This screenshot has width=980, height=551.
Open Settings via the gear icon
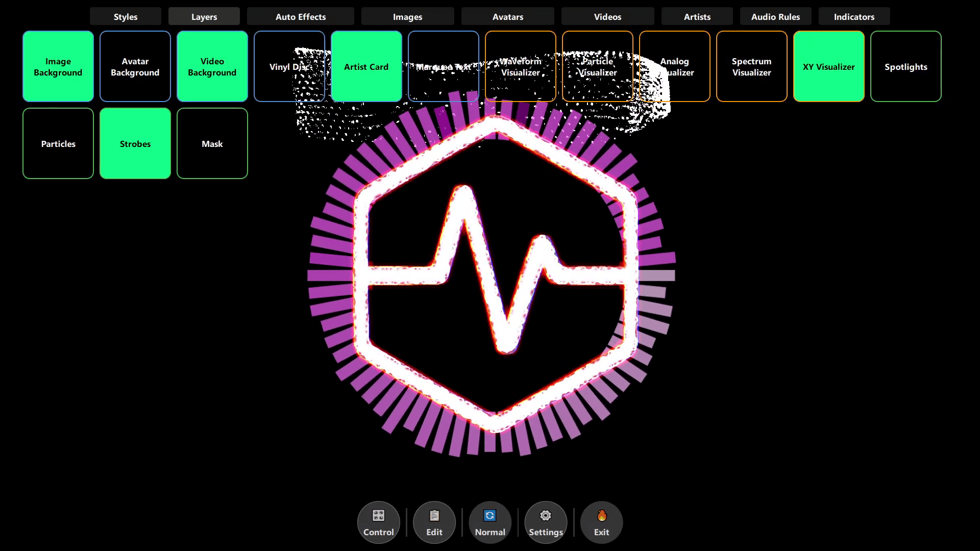pos(545,521)
